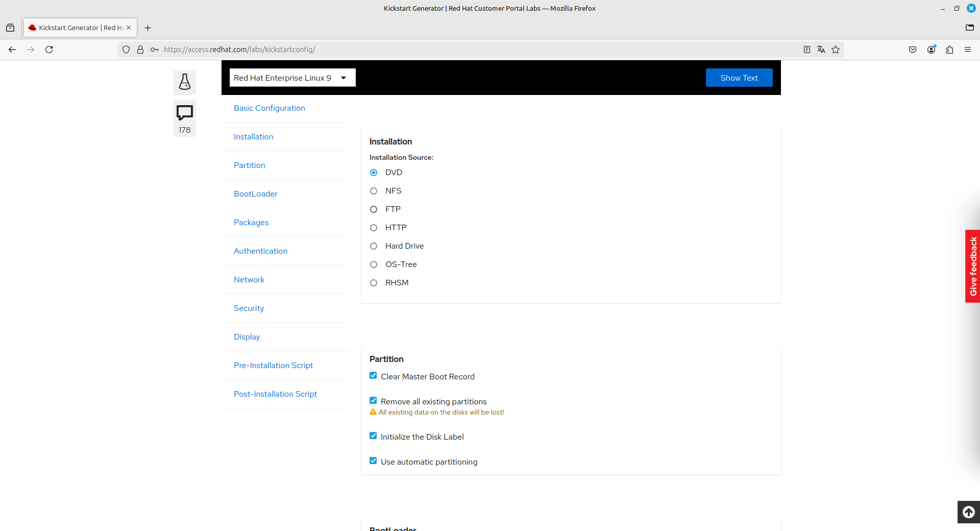Viewport: 980px width, 531px height.
Task: Go to Basic Configuration section
Action: pos(269,108)
